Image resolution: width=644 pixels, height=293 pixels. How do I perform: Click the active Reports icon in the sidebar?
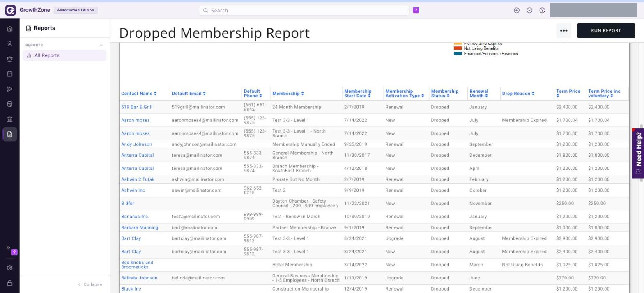10,134
